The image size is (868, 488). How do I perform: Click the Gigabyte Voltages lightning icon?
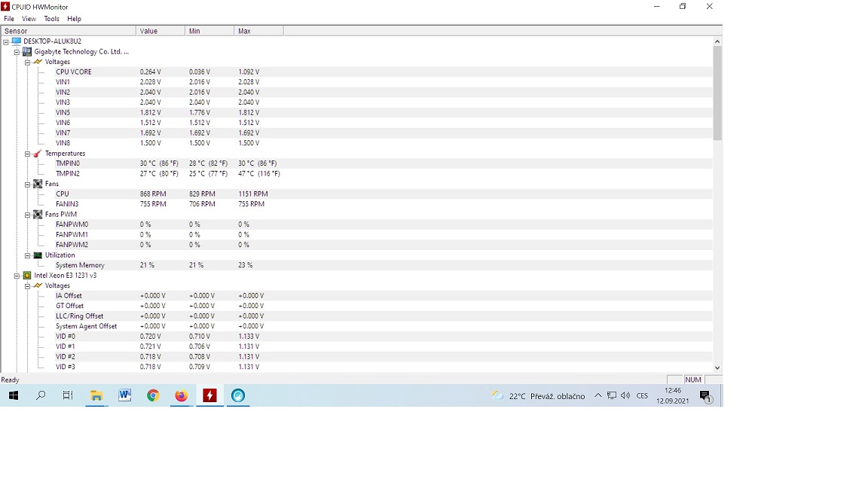38,62
